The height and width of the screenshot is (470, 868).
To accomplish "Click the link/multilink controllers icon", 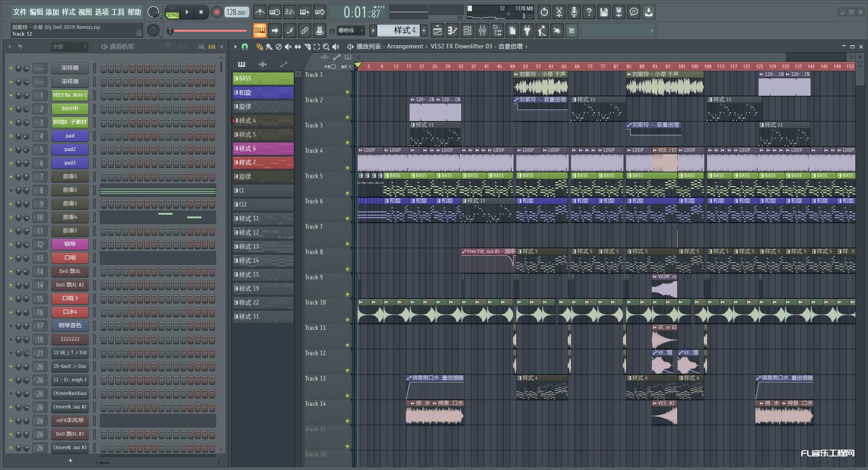I will click(x=305, y=31).
